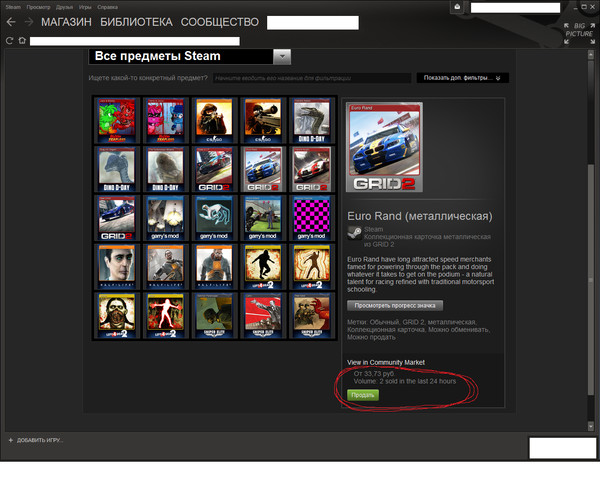This screenshot has width=600, height=480.
Task: Switch to the МАГАЗИН tab
Action: [67, 22]
